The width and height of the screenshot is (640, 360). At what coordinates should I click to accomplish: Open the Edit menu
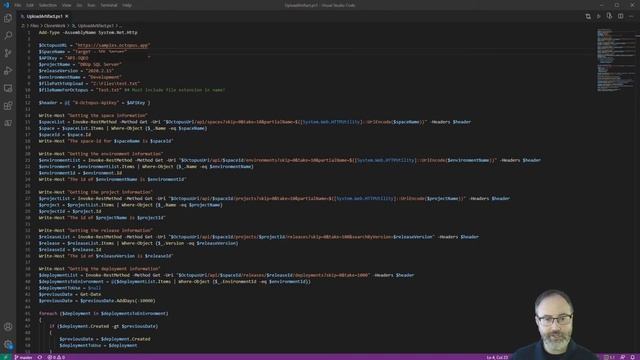tap(30, 5)
